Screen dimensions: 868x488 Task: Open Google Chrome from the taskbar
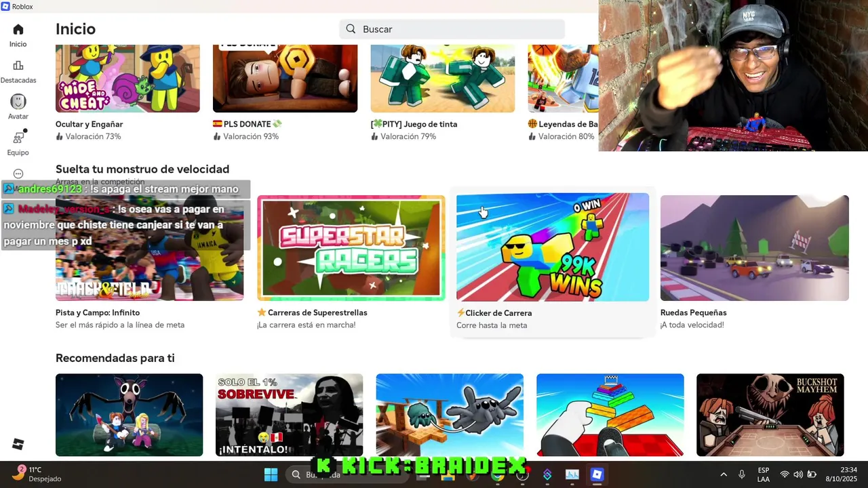tap(498, 475)
